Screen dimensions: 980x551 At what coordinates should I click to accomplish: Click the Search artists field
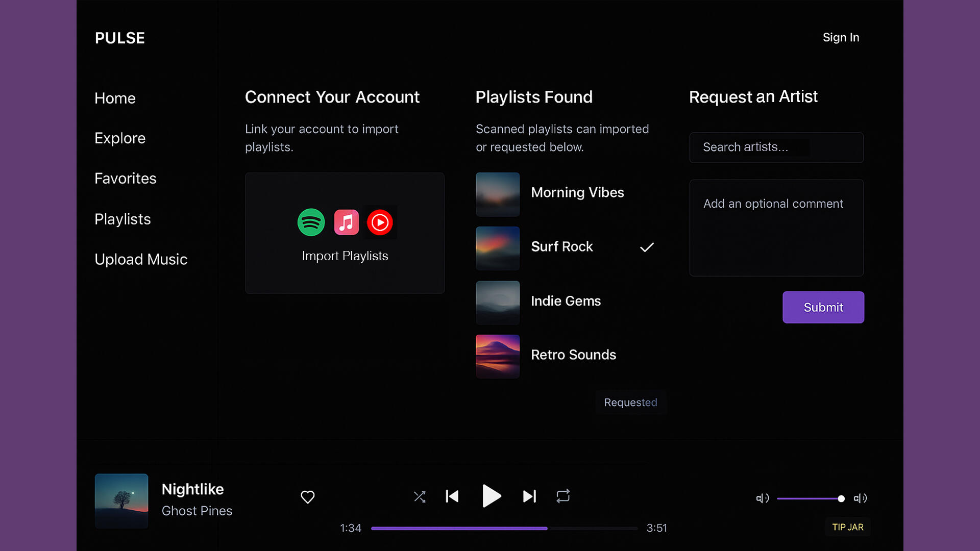776,147
